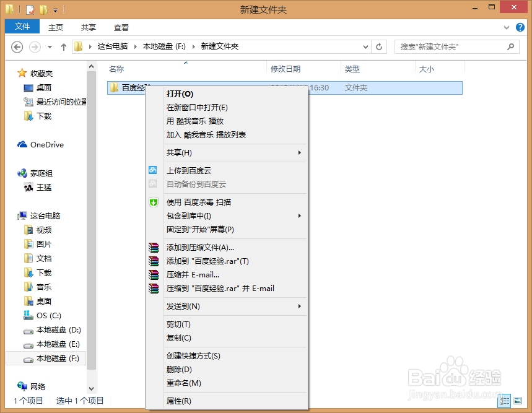The image size is (532, 413).
Task: Switch to the 查看 ribbon tab
Action: [x=121, y=27]
